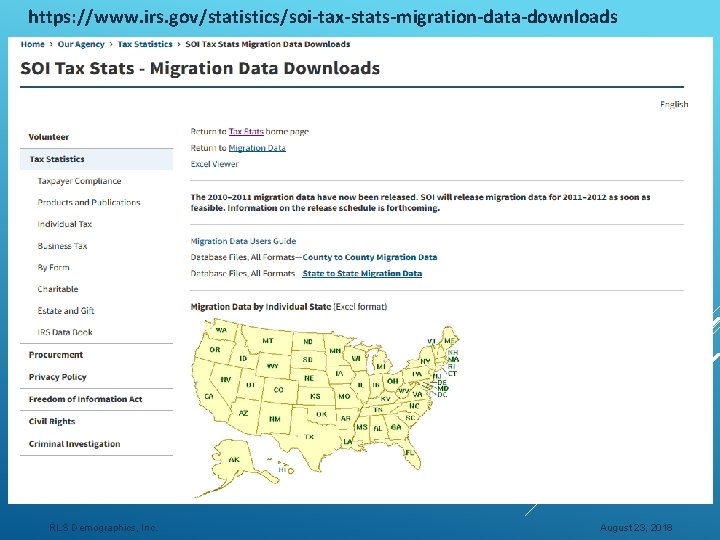The width and height of the screenshot is (720, 540).
Task: Open Taxpayer Compliance sidebar entry
Action: (79, 181)
